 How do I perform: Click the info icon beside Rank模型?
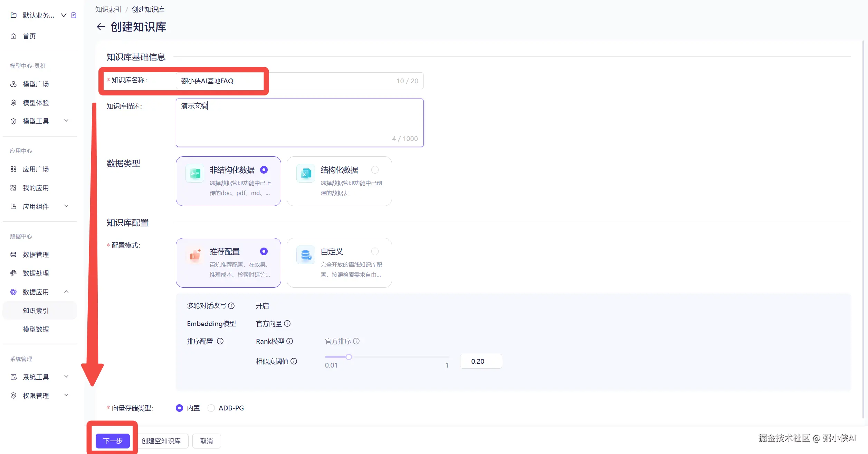click(290, 341)
